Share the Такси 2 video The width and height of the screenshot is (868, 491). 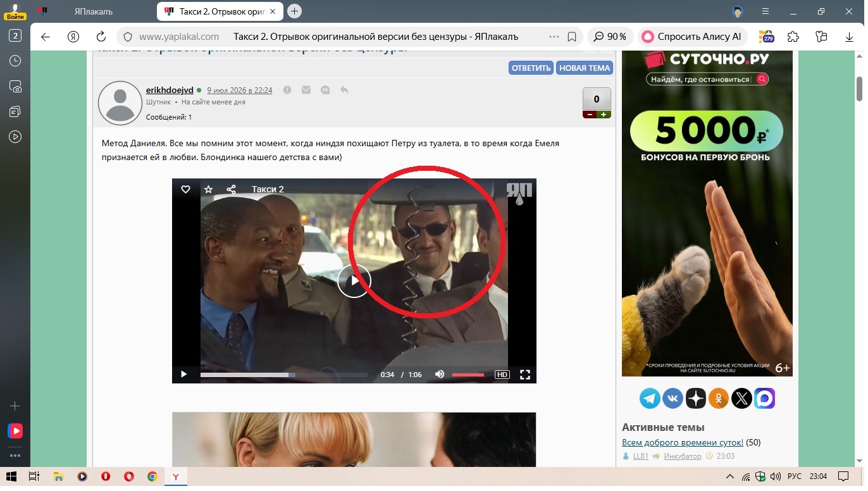(x=231, y=189)
